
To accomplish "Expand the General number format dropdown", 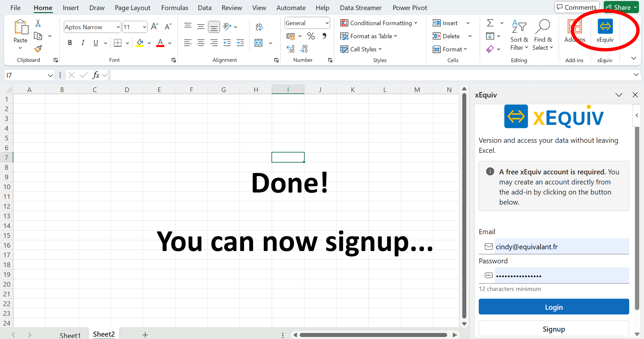I will 327,23.
